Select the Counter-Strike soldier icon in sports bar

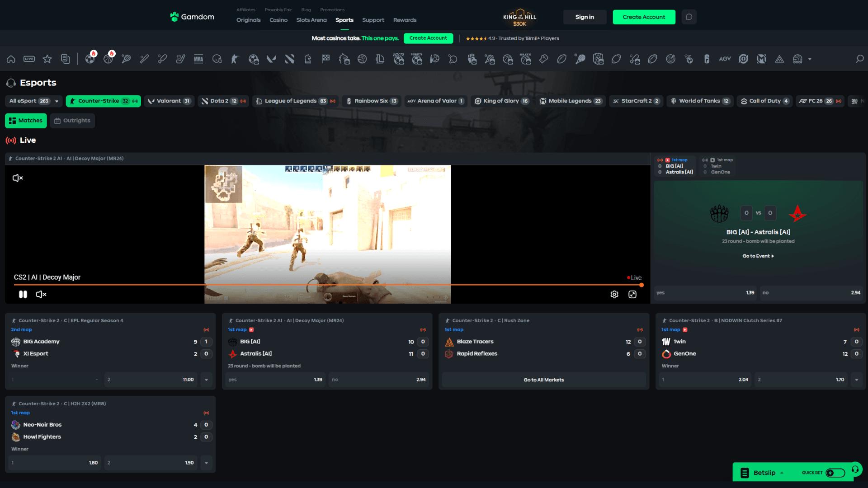235,59
